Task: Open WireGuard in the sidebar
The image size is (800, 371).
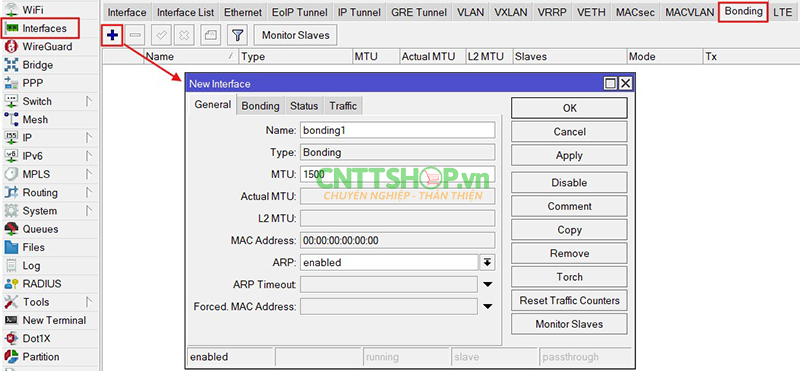Action: coord(47,46)
